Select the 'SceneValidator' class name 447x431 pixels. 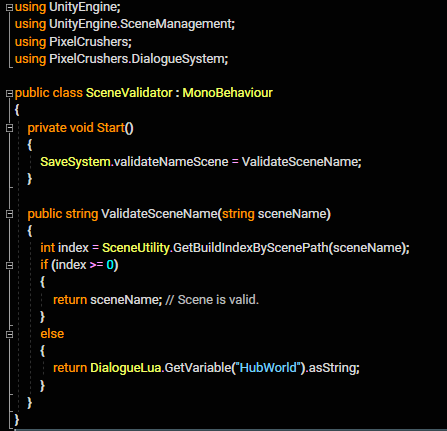click(x=129, y=93)
